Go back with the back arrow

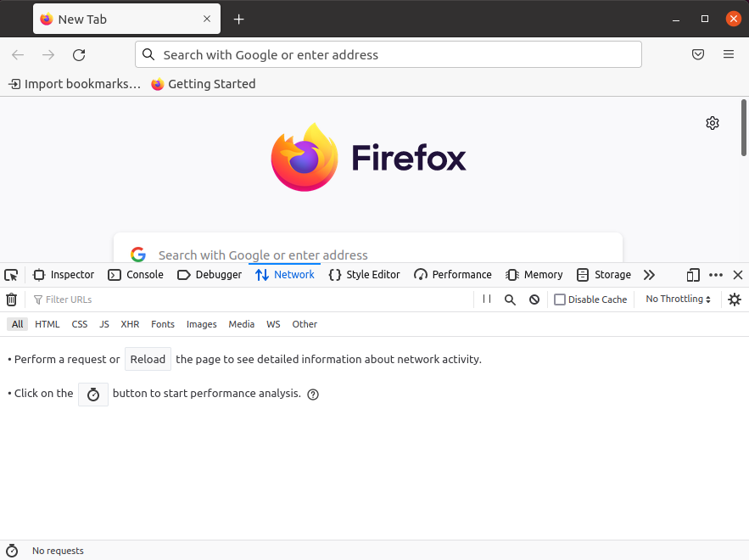[18, 55]
